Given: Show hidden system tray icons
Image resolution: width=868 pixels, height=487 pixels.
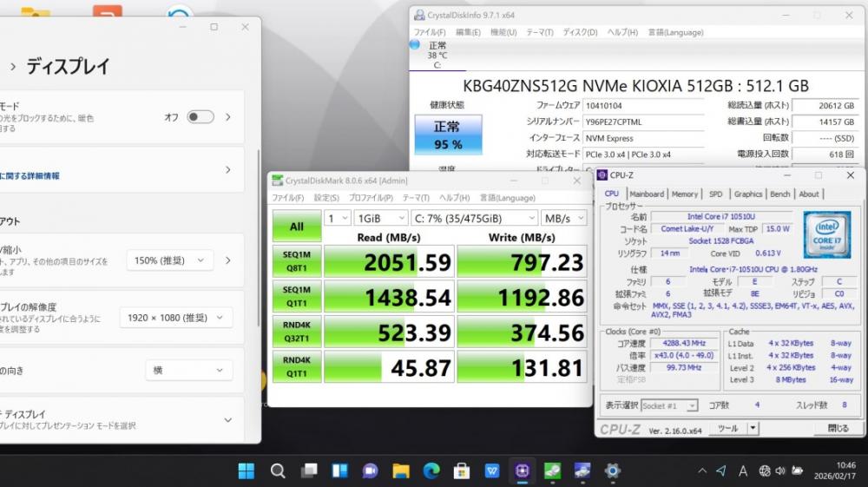Looking at the screenshot, I should pyautogui.click(x=701, y=471).
